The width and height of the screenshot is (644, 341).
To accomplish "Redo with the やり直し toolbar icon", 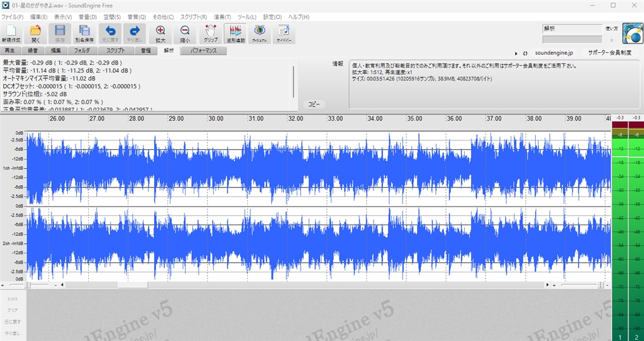I will pos(135,33).
